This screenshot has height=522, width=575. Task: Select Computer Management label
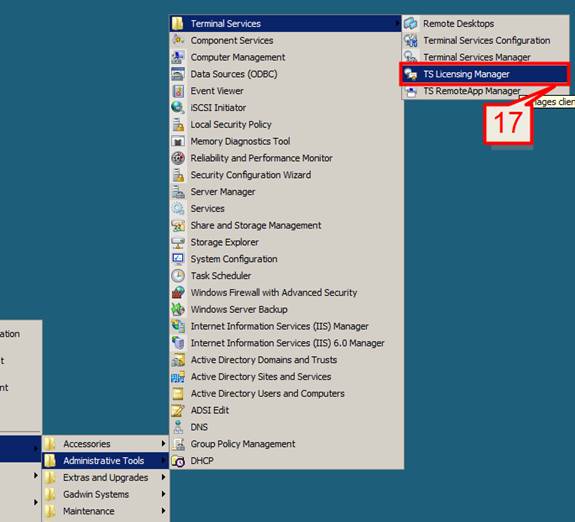[238, 57]
